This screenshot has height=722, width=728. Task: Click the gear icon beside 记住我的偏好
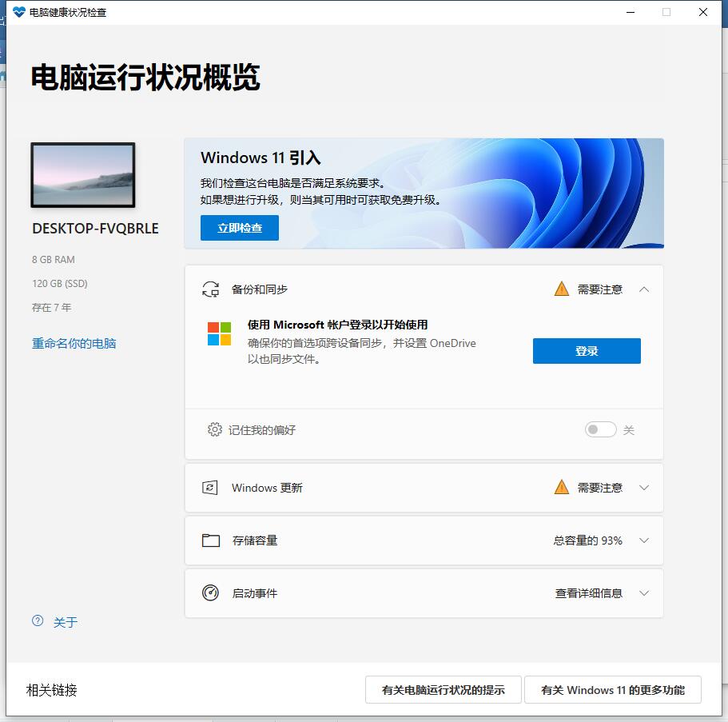pos(214,429)
